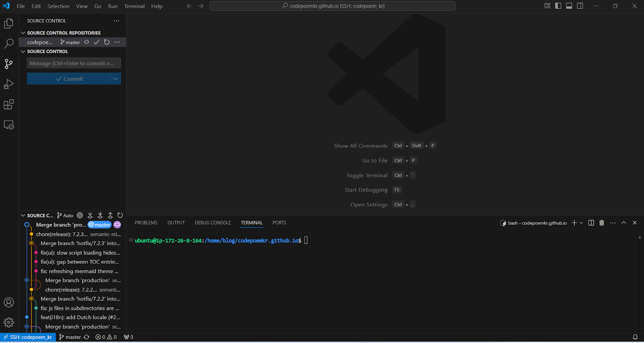Click the push icon in graph toolbar

pyautogui.click(x=110, y=215)
